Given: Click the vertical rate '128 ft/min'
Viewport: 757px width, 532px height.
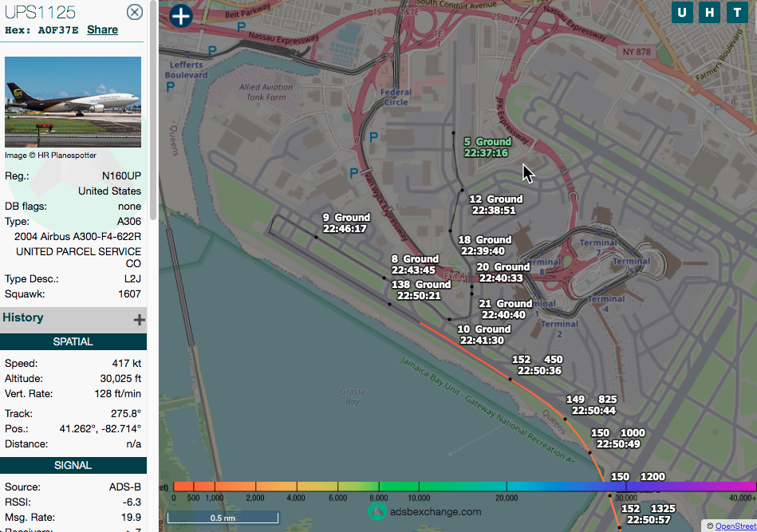Looking at the screenshot, I should coord(118,394).
